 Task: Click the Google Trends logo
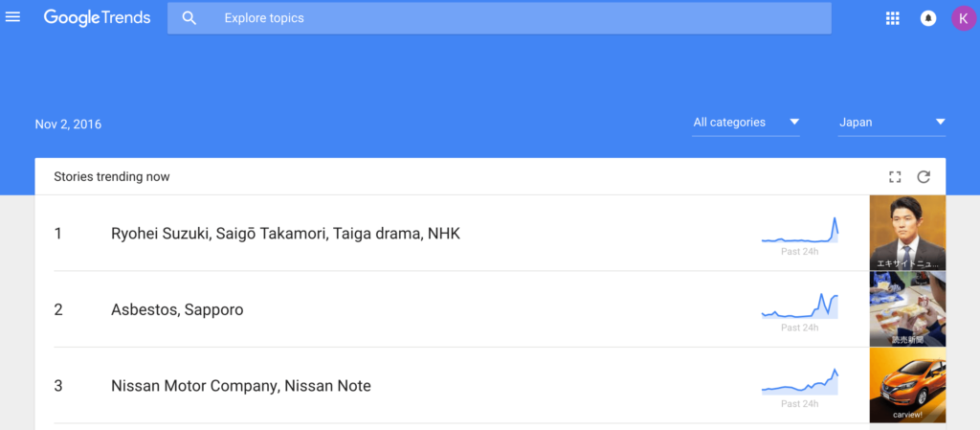tap(97, 18)
